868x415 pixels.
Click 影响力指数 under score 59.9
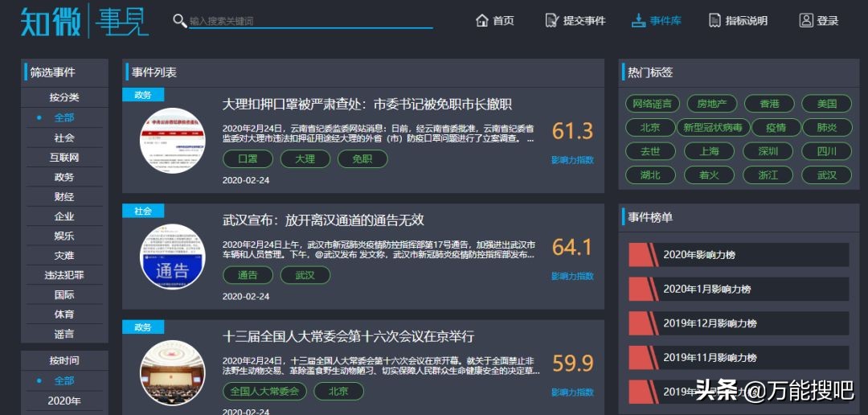coord(572,392)
